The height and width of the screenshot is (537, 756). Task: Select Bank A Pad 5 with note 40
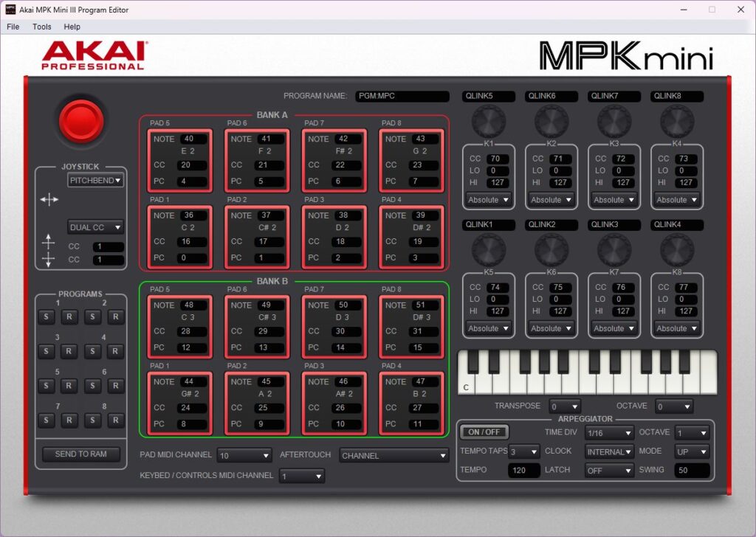[179, 160]
